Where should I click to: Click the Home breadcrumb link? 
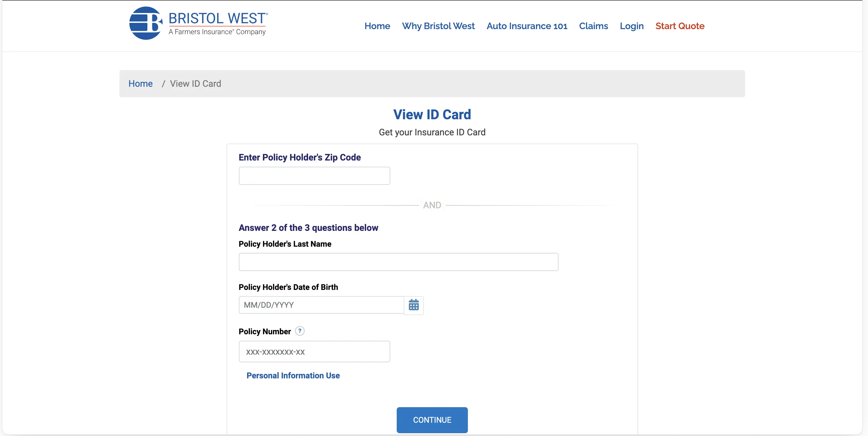[x=141, y=84]
